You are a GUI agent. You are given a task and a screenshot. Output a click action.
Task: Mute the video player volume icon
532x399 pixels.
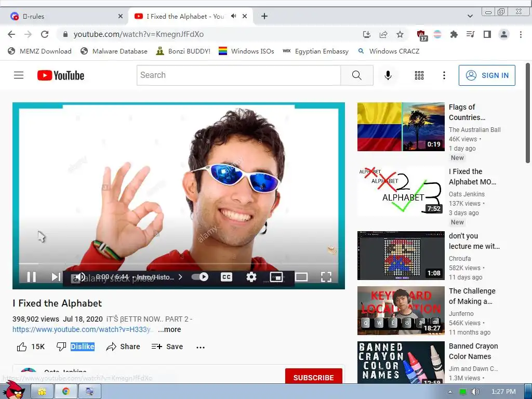point(80,277)
